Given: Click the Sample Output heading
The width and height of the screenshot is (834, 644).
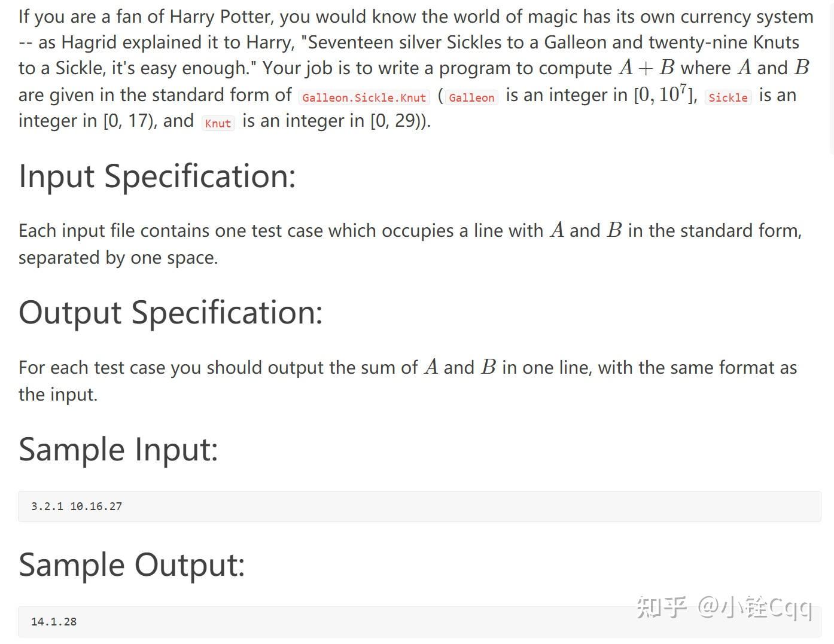Looking at the screenshot, I should pyautogui.click(x=132, y=564).
